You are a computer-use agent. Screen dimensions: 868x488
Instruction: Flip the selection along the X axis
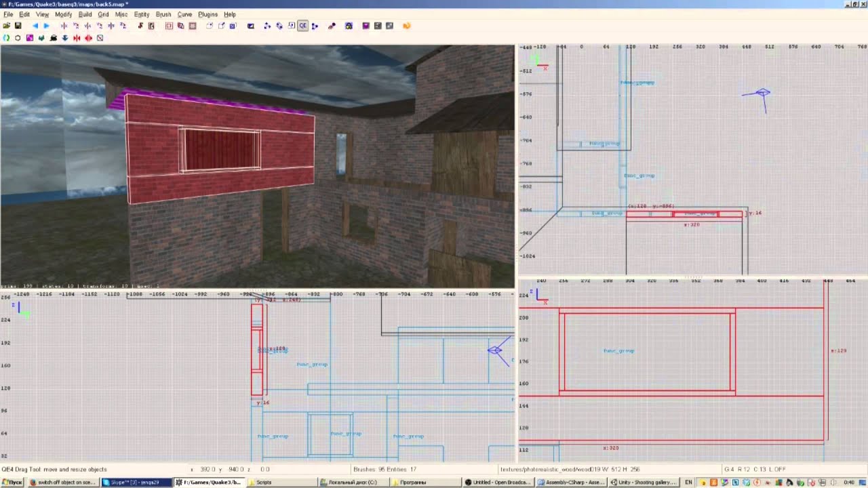pyautogui.click(x=64, y=26)
